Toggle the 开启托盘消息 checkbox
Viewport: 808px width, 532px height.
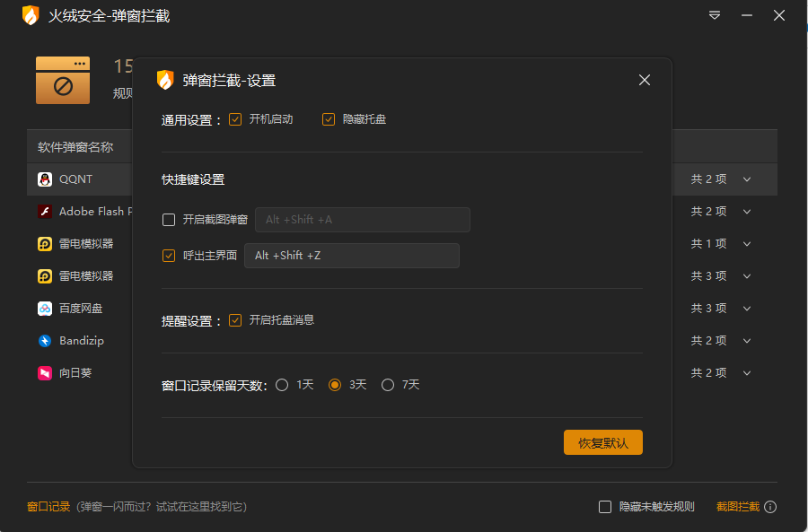pyautogui.click(x=235, y=320)
